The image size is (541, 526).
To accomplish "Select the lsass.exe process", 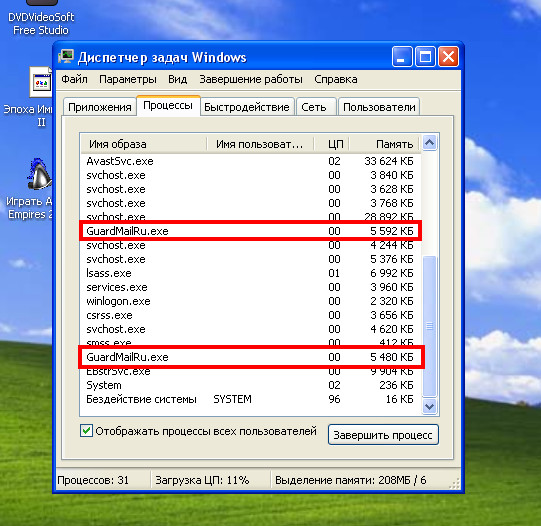I will point(251,273).
